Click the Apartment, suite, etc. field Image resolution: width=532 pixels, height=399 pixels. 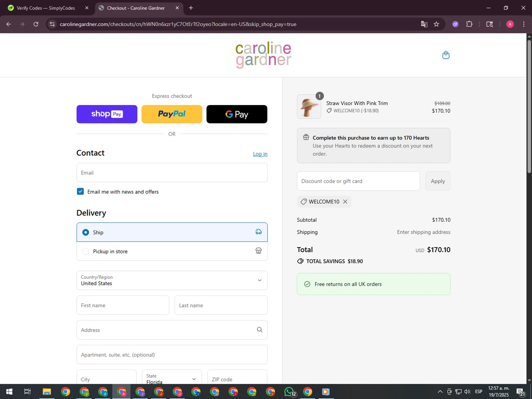172,355
